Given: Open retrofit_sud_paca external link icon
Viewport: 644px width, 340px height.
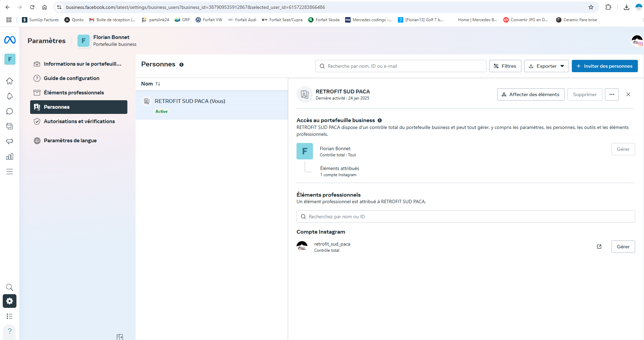Looking at the screenshot, I should point(599,247).
